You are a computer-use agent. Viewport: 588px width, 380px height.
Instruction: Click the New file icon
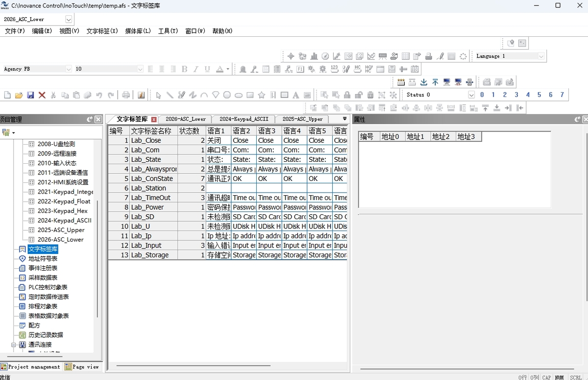[x=7, y=95]
